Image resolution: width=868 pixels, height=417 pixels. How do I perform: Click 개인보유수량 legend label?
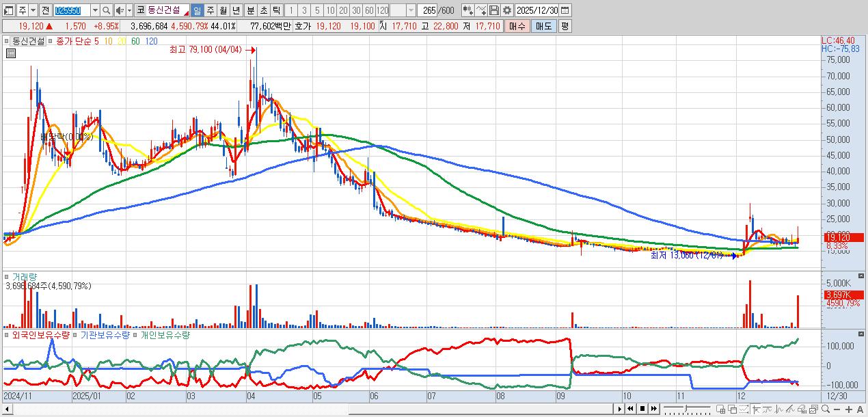(165, 335)
